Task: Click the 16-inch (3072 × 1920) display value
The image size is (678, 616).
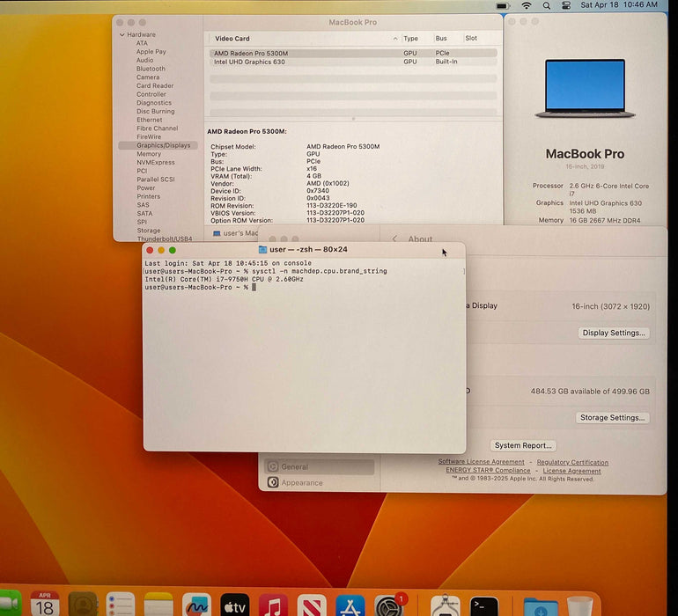Action: pyautogui.click(x=610, y=306)
